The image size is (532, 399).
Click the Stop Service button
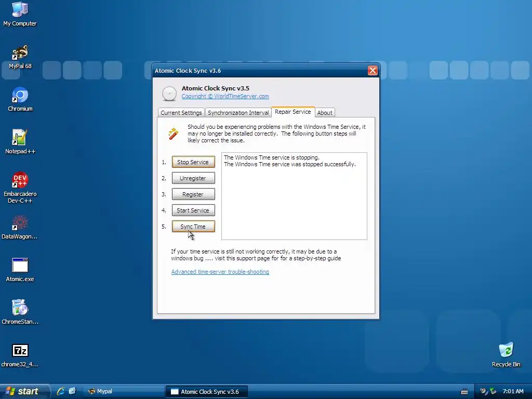[x=193, y=162]
